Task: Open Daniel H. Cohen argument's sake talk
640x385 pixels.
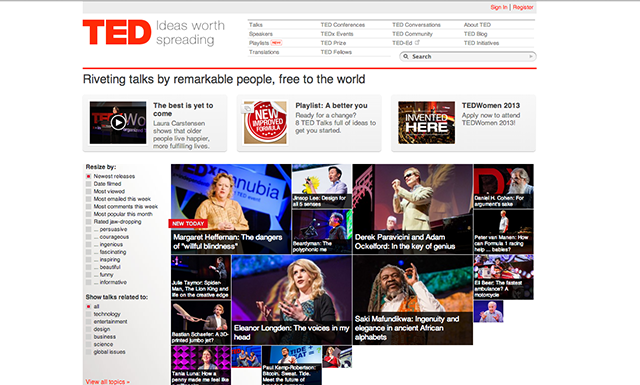Action: 504,186
